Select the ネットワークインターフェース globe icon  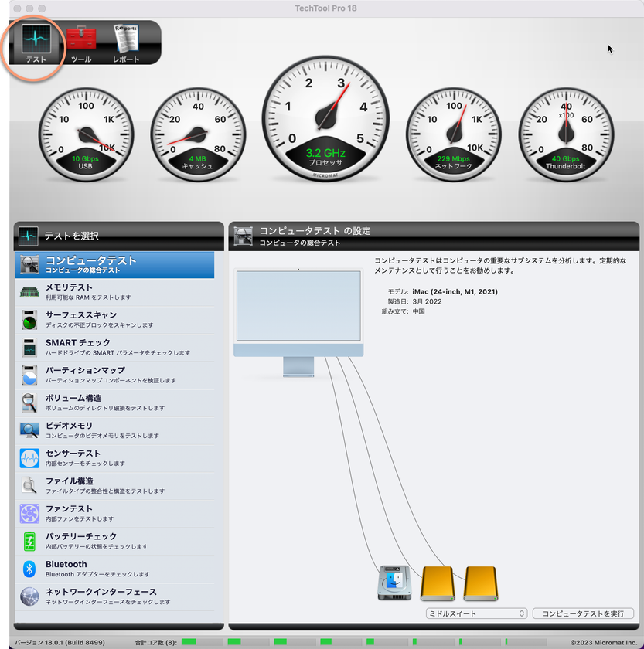(29, 596)
